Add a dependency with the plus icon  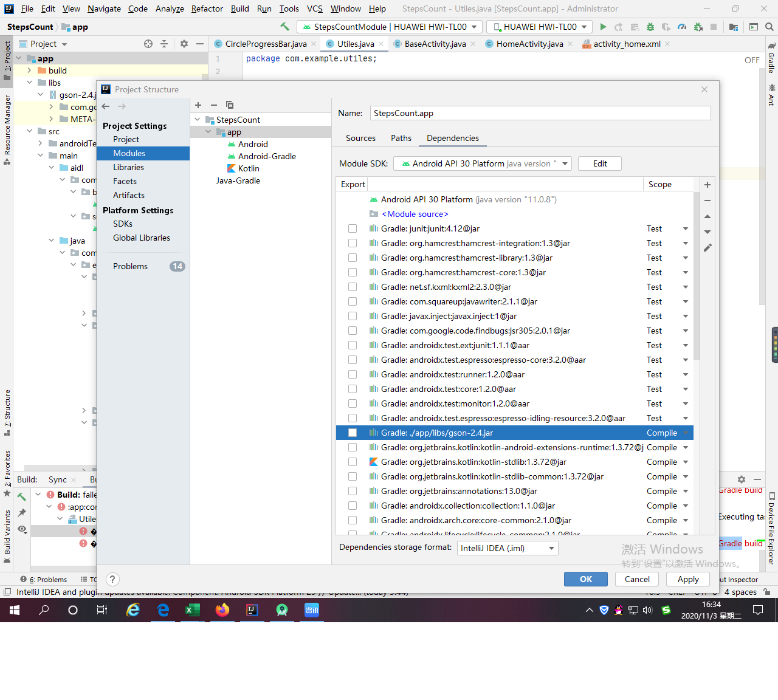click(707, 185)
